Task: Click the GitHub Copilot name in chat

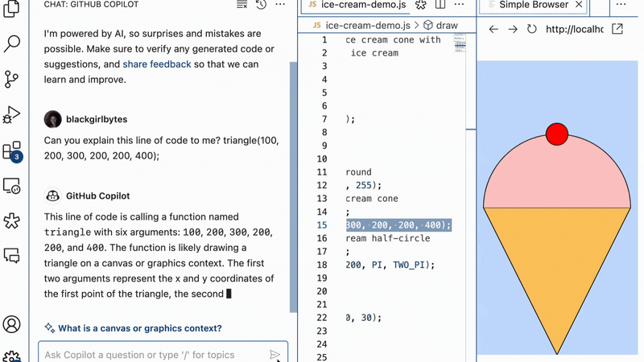Action: pos(97,196)
